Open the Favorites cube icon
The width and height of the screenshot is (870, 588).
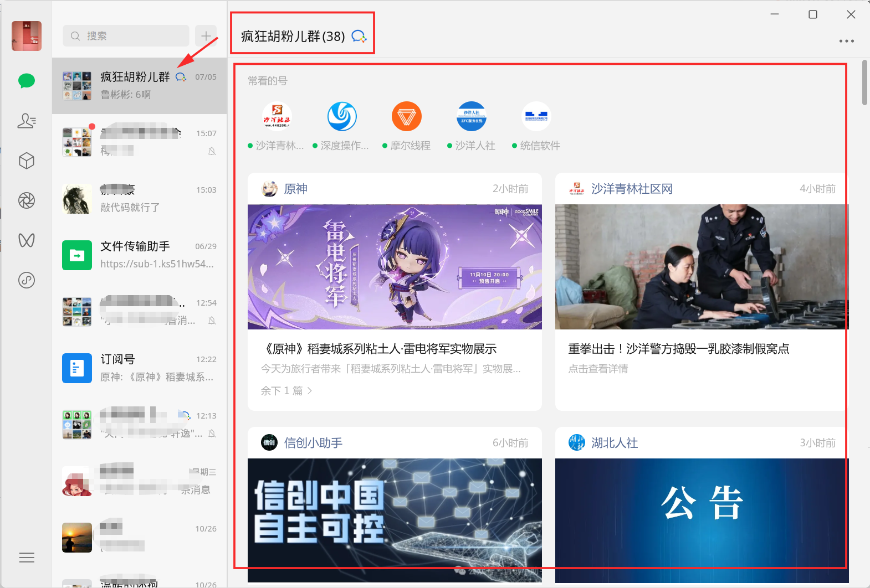[x=27, y=161]
